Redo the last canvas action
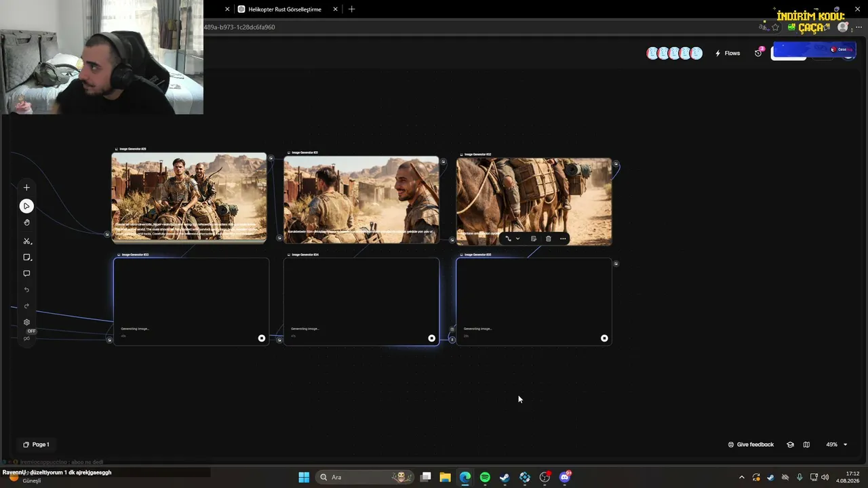Viewport: 868px width, 488px height. (x=26, y=306)
